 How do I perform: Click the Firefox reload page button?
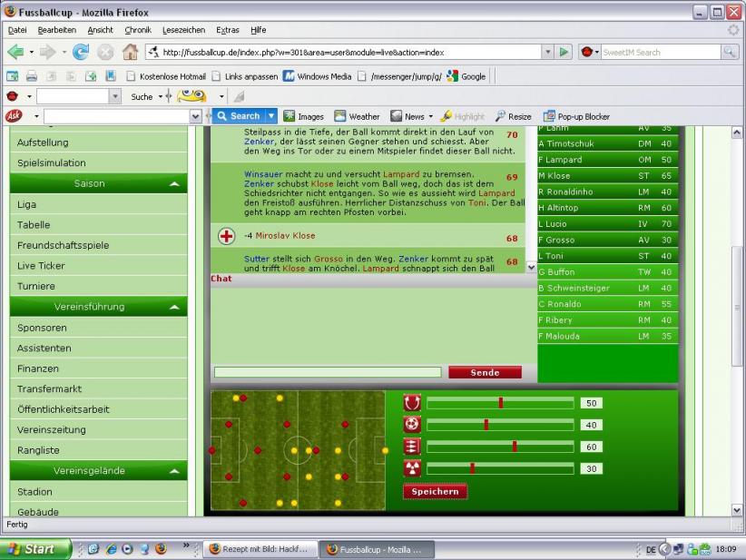[x=81, y=52]
